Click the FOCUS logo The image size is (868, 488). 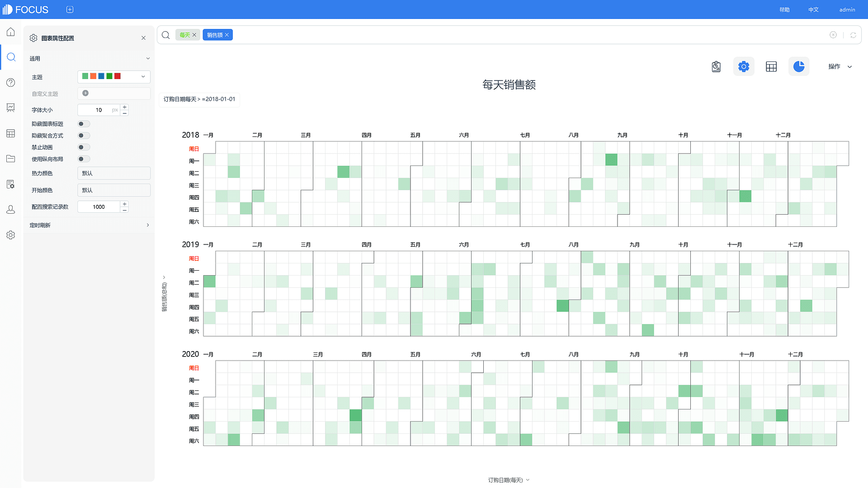point(26,9)
